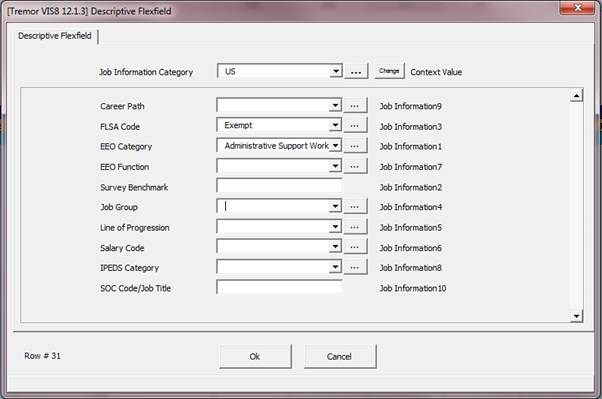Click the 'Exempt' value in FLSA Code

point(238,125)
